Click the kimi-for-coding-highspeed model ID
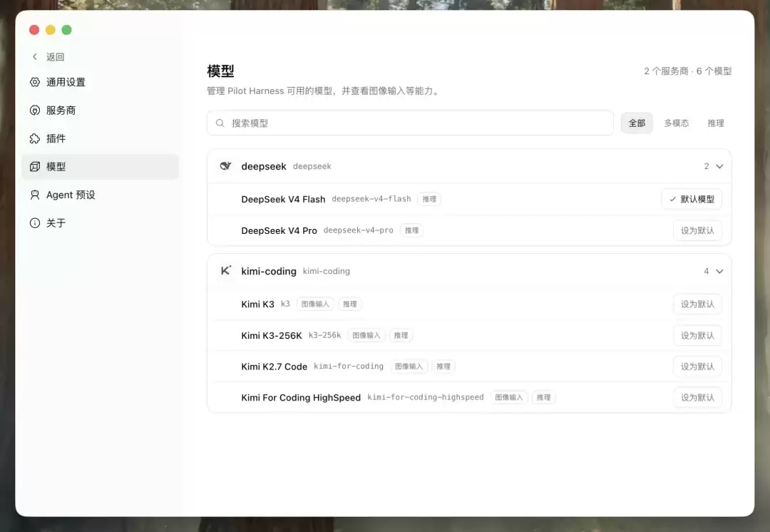Viewport: 770px width, 532px height. 425,397
